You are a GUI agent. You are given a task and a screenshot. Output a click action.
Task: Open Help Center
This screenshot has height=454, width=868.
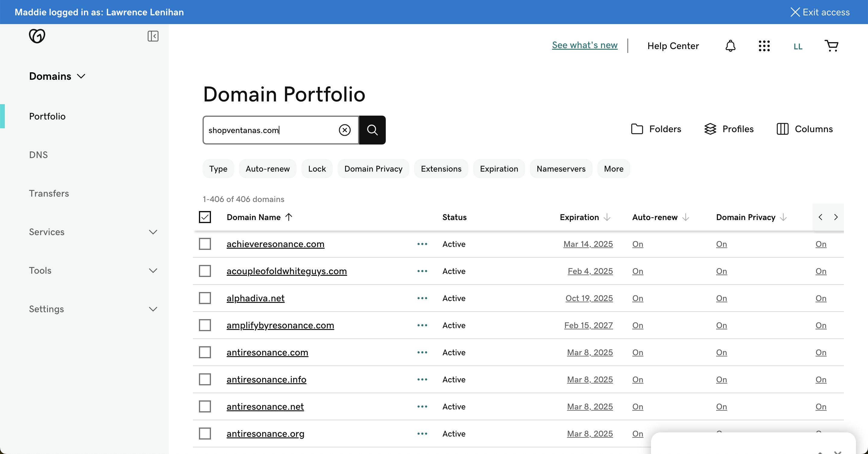673,46
